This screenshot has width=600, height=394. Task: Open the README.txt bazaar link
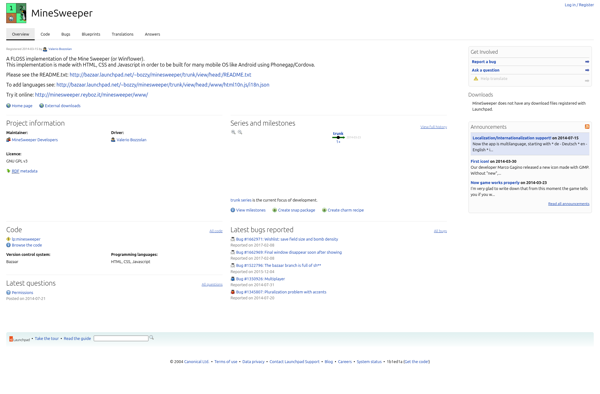point(160,75)
